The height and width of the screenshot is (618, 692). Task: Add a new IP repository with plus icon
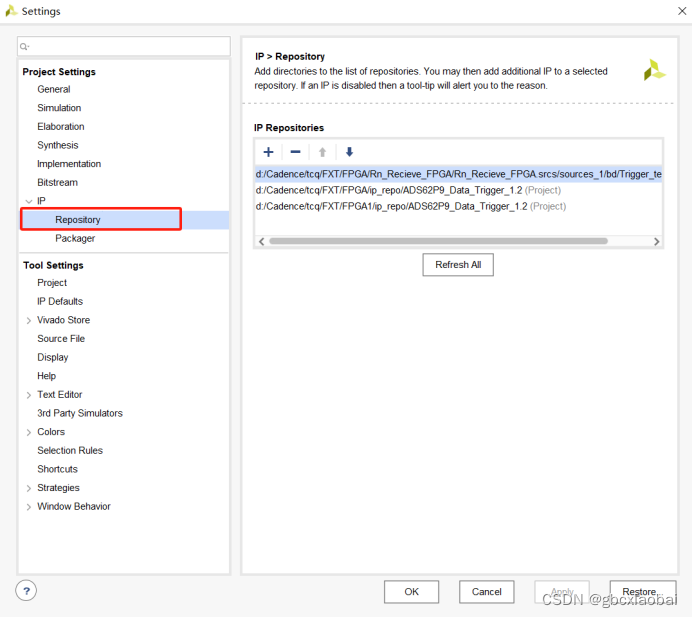[x=268, y=152]
